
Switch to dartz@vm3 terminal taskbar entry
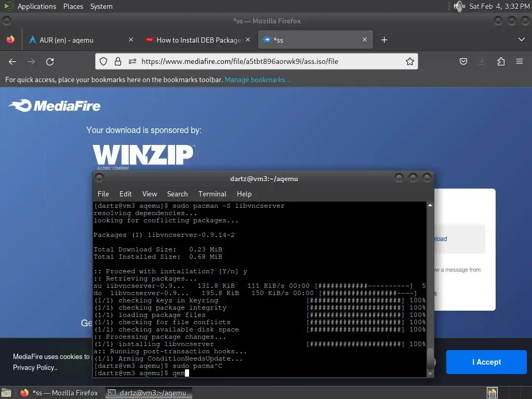pyautogui.click(x=149, y=393)
